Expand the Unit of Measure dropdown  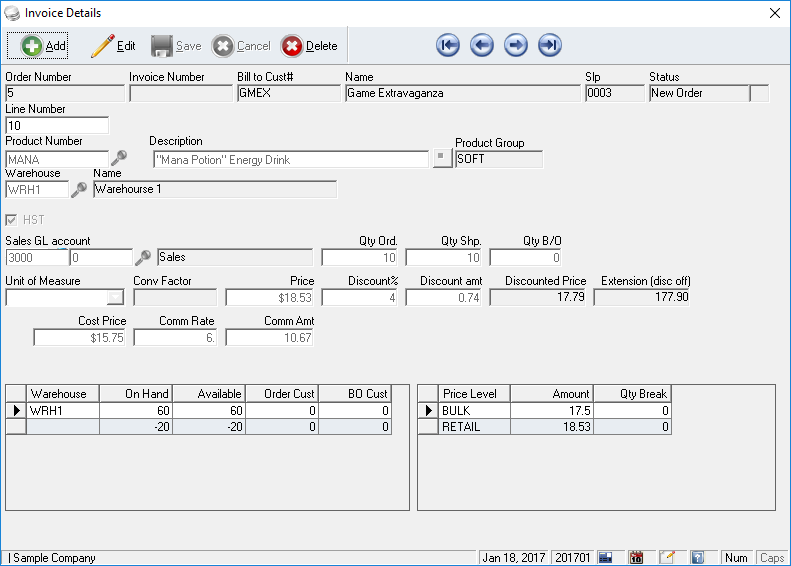pos(115,297)
